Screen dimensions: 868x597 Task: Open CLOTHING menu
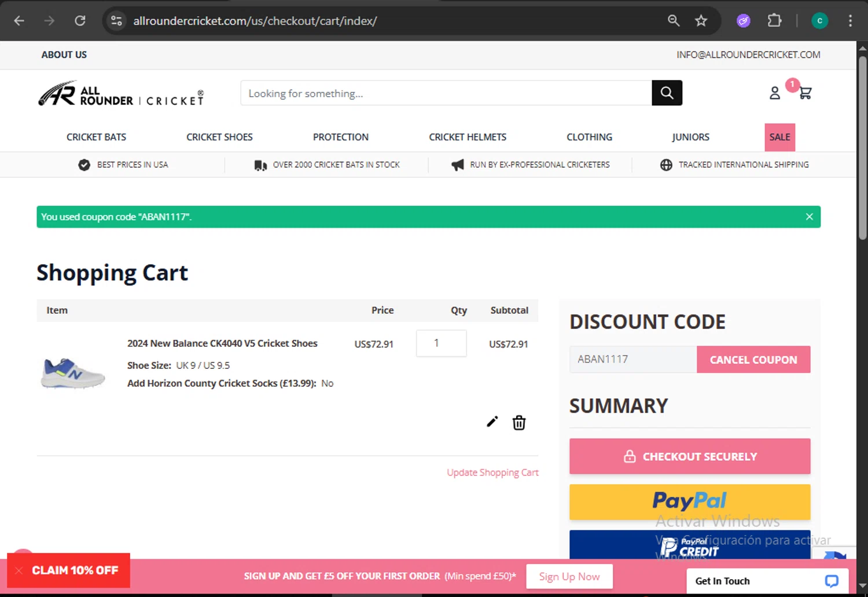[x=589, y=137]
